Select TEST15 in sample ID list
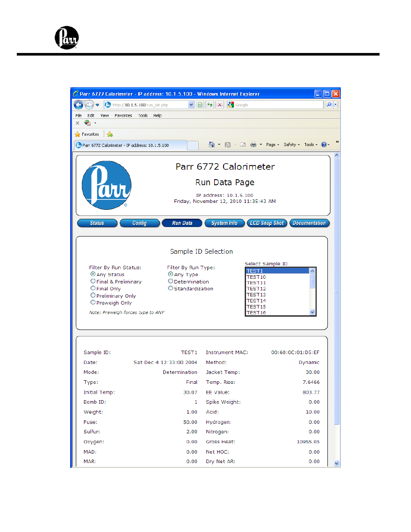 pos(277,307)
